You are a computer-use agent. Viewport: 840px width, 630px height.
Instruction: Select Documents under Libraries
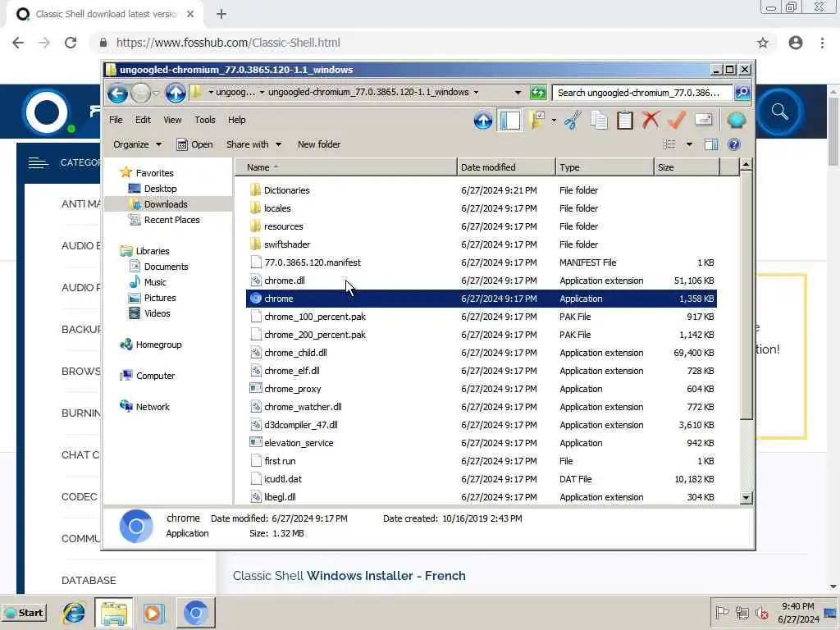(166, 267)
